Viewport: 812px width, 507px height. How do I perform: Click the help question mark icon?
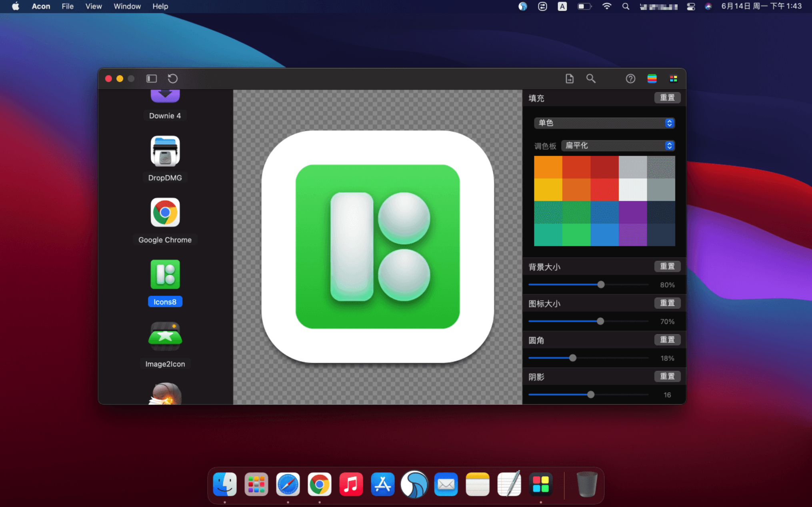pyautogui.click(x=630, y=78)
